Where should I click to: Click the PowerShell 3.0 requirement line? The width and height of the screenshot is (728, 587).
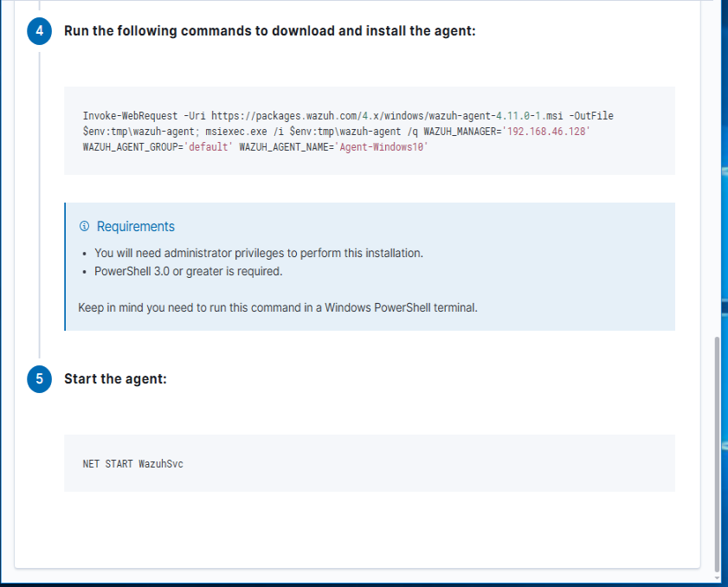click(188, 271)
